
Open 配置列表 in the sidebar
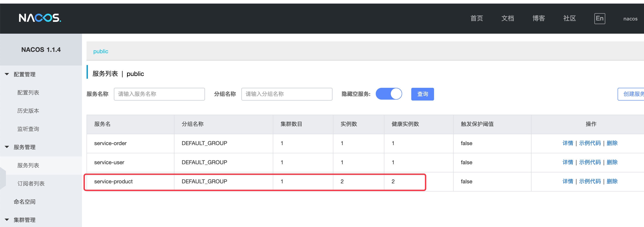[x=28, y=92]
